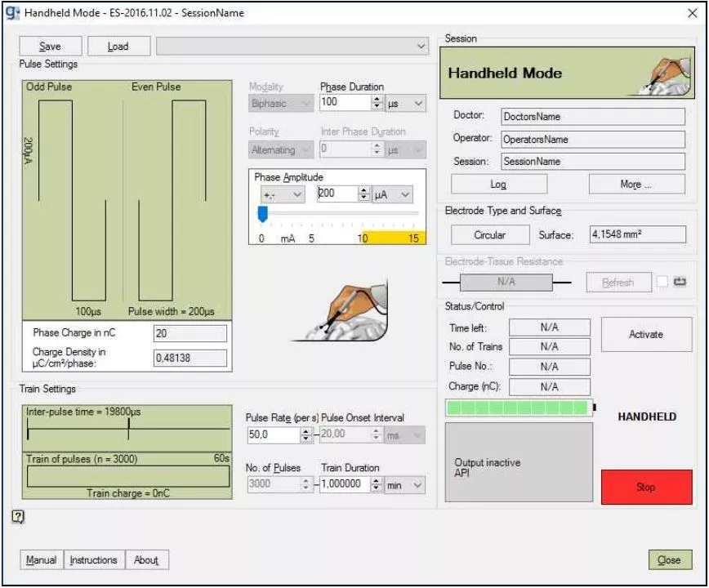Toggle the checkbox next to Refresh button
Viewport: 709px width, 588px height.
click(662, 282)
